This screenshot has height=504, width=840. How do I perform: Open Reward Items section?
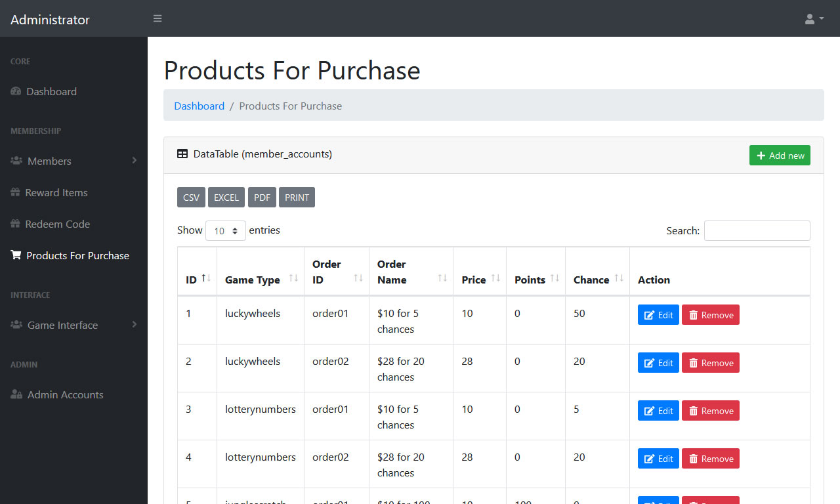click(57, 192)
